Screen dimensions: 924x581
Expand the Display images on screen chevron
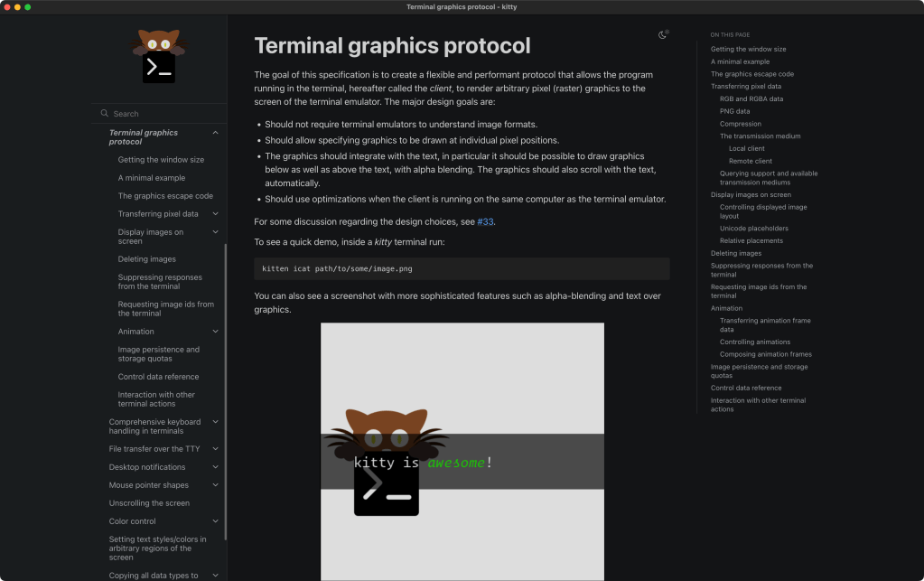point(215,232)
